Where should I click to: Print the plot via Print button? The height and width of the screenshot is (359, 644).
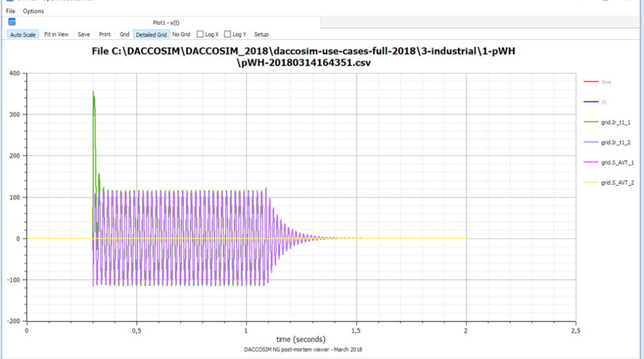105,34
